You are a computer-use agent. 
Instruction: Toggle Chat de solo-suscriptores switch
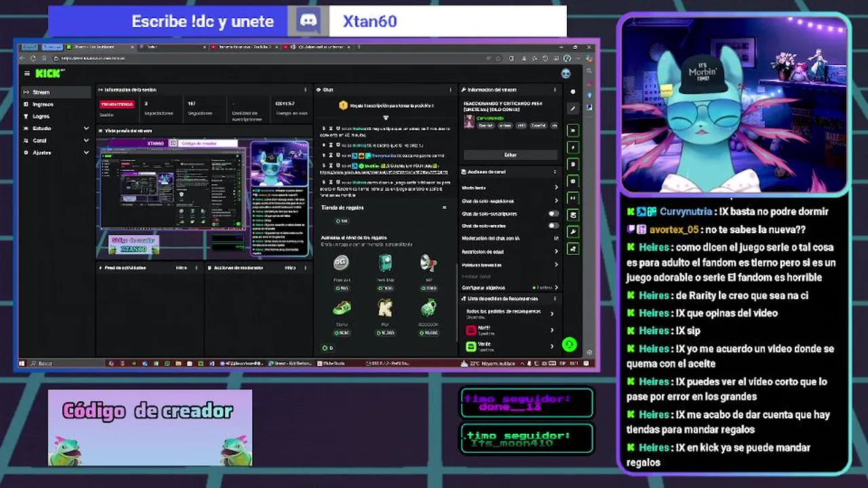553,213
